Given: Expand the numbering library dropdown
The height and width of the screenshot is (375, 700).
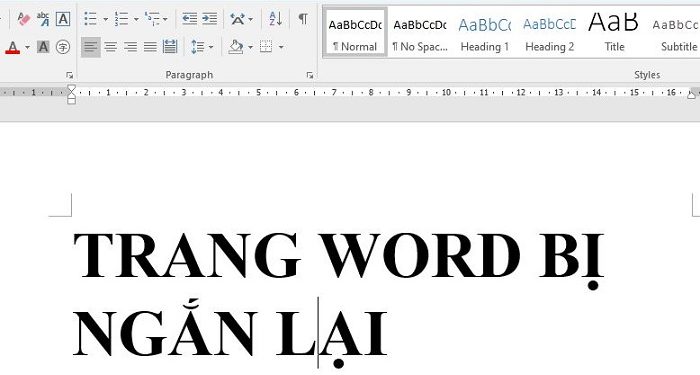Looking at the screenshot, I should click(x=136, y=19).
